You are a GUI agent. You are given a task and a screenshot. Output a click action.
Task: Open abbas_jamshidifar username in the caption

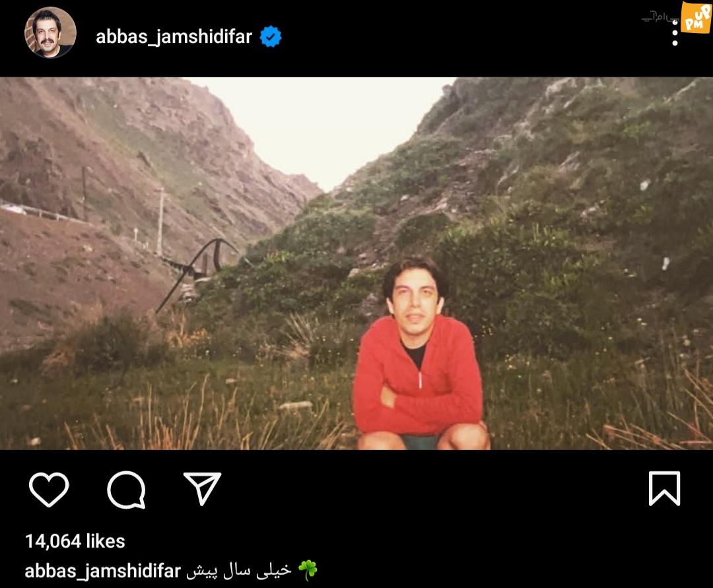[x=103, y=572]
